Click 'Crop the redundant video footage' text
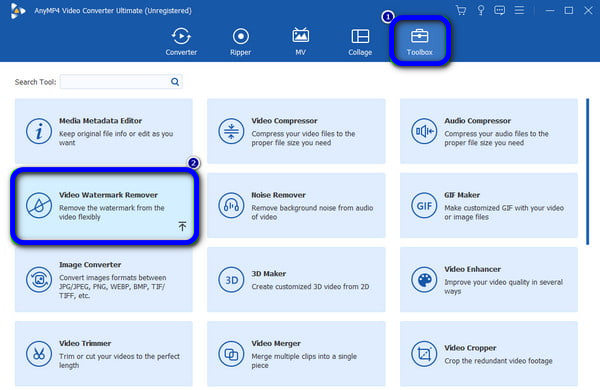This screenshot has height=390, width=600. [498, 361]
